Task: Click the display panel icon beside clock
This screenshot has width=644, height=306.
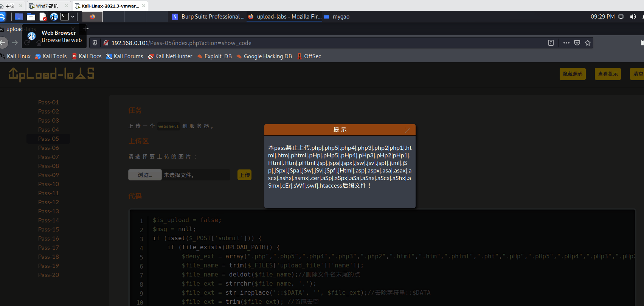Action: pos(621,17)
